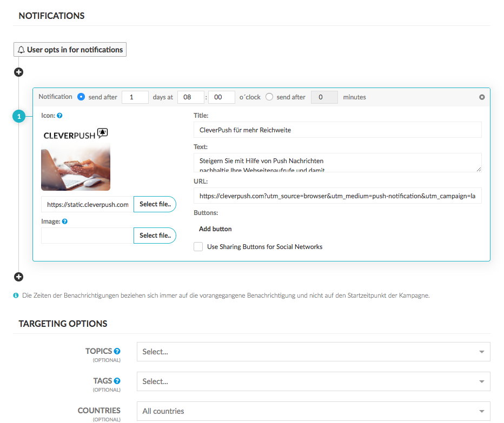Screen dimensions: 504x423
Task: Click the plus icon above notification 1
Action: 18,72
